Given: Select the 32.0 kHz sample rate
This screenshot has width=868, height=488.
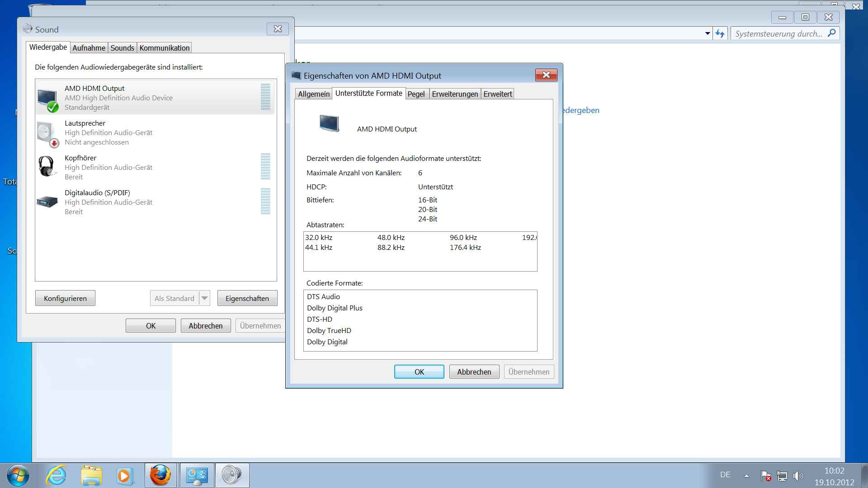Looking at the screenshot, I should [319, 237].
